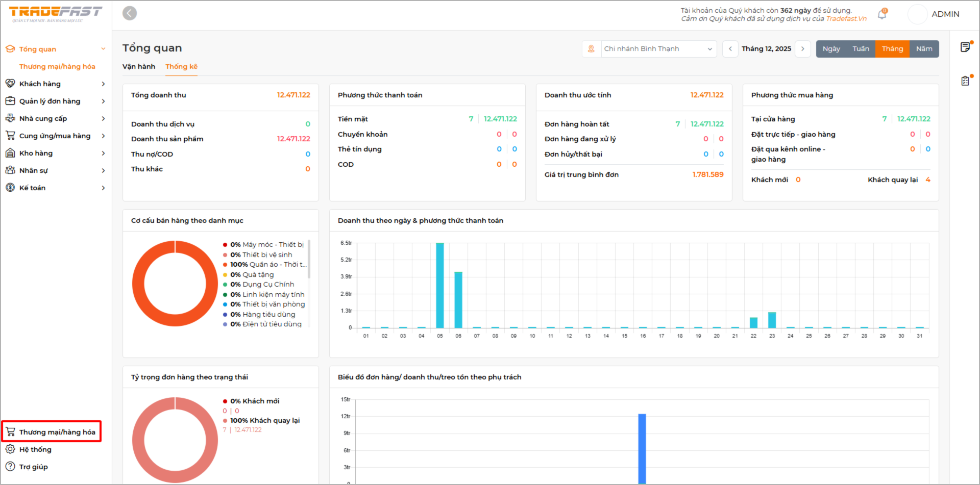Click the notification bell icon

click(x=881, y=15)
